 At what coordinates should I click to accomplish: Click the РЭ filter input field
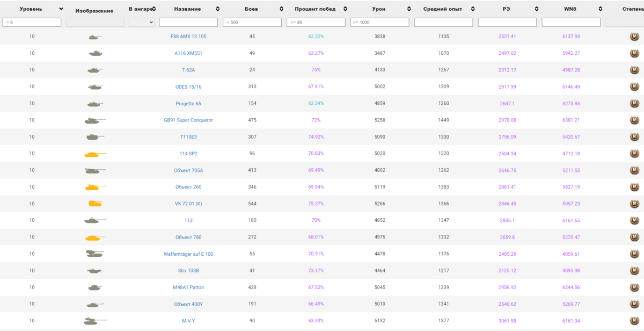pos(508,23)
